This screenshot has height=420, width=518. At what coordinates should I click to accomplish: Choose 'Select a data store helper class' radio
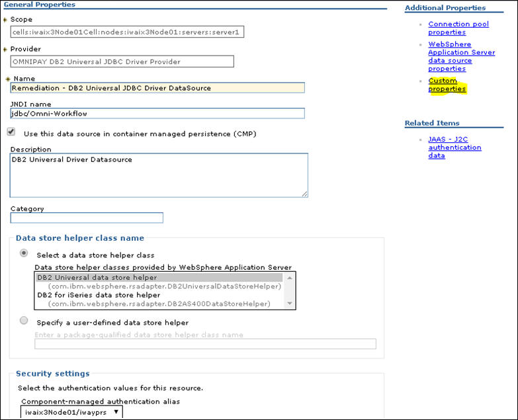tap(24, 253)
